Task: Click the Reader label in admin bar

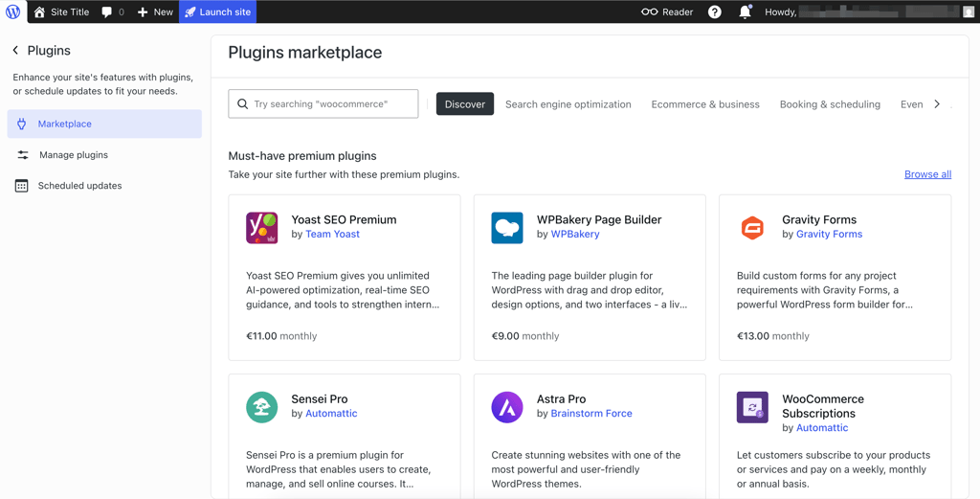Action: [x=678, y=11]
